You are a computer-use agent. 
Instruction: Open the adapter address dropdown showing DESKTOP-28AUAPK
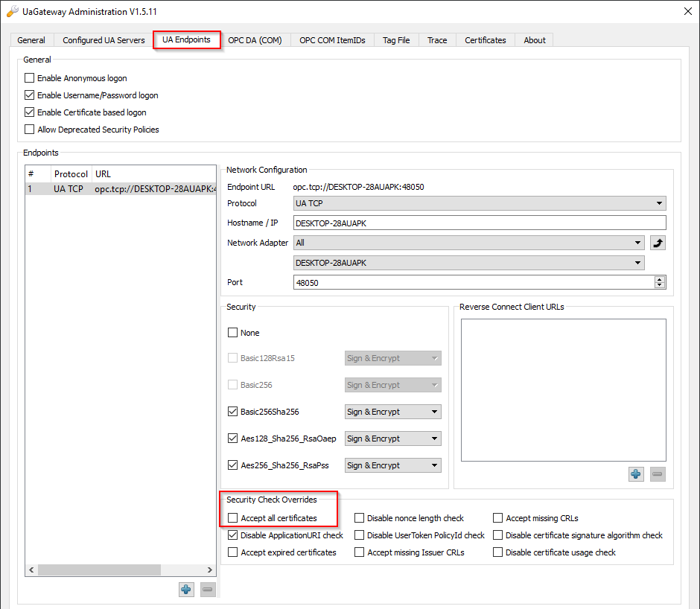coord(468,263)
